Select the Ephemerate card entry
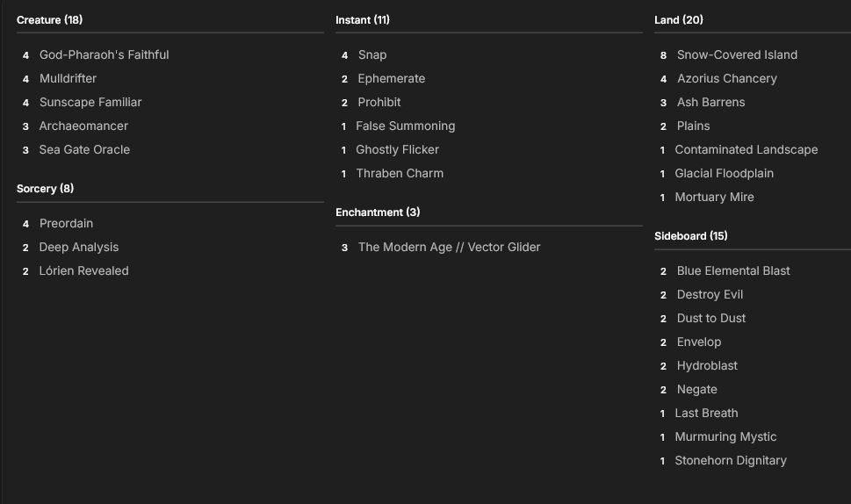This screenshot has width=851, height=504. pos(392,79)
